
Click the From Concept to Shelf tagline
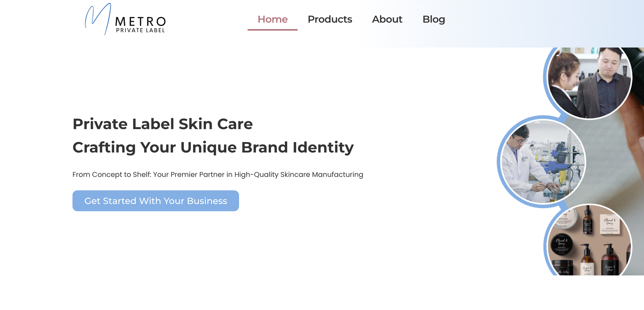point(218,174)
